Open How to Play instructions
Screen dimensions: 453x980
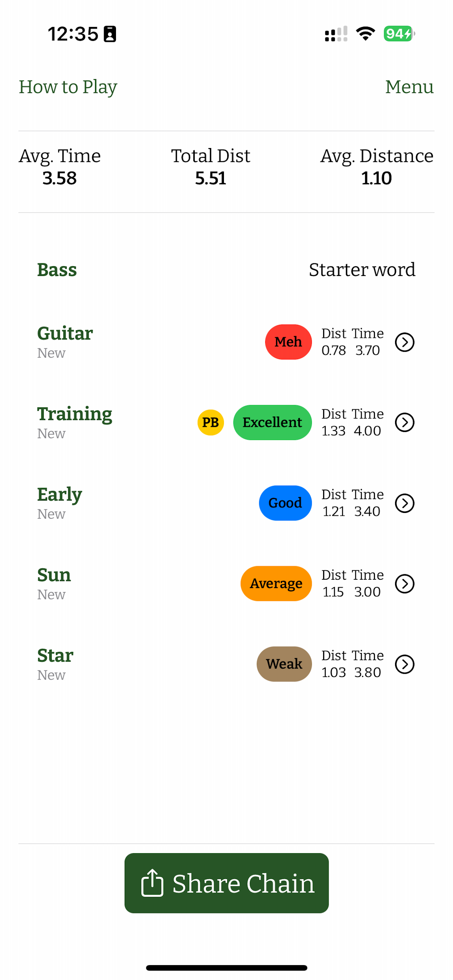(x=68, y=87)
